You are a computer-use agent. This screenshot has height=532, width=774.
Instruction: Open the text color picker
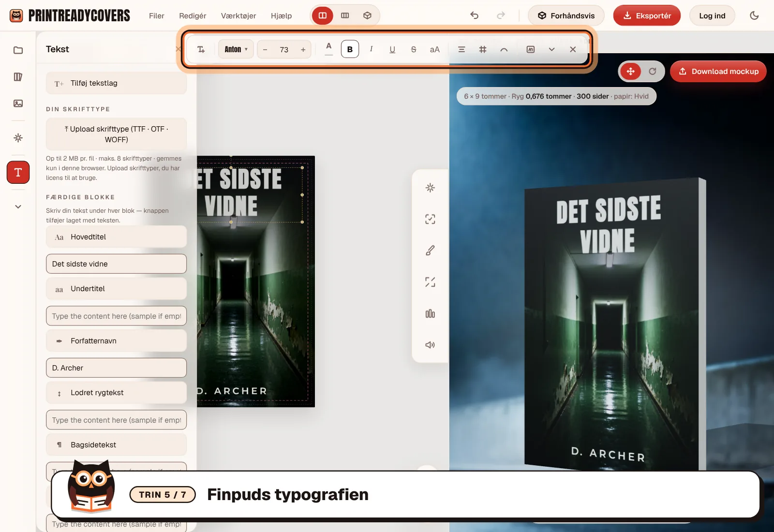pyautogui.click(x=328, y=49)
